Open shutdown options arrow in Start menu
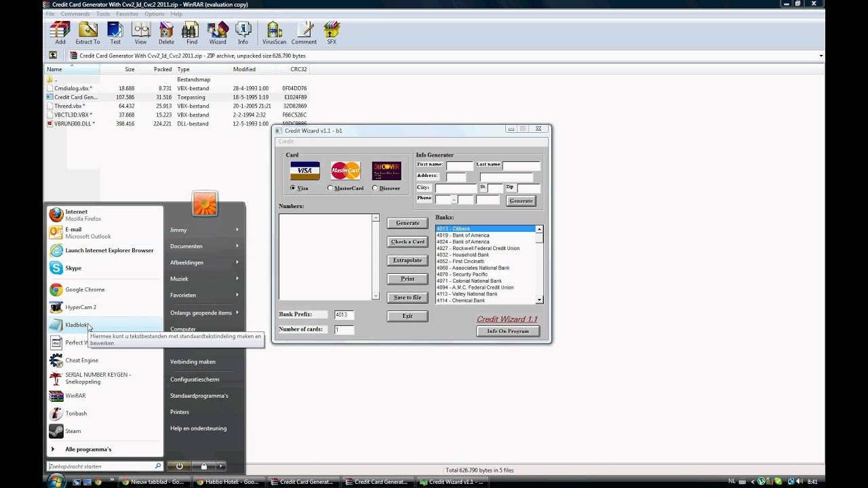This screenshot has width=868, height=488. click(x=220, y=466)
